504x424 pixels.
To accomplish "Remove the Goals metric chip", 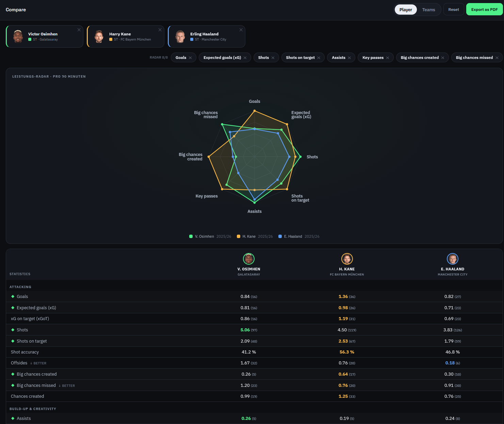I will (190, 58).
